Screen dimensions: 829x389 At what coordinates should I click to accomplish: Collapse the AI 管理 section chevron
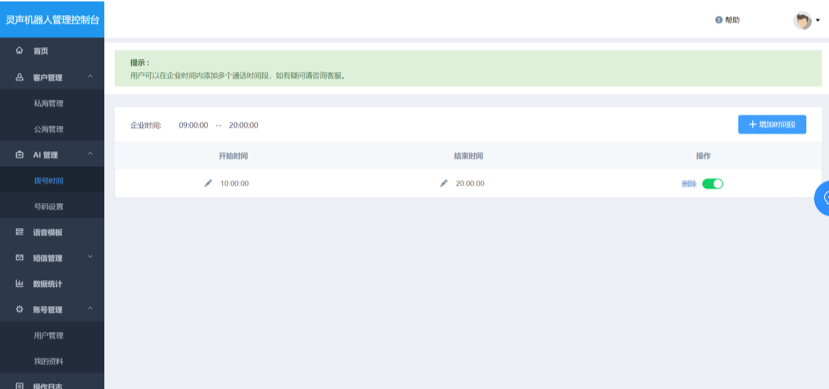pos(90,154)
